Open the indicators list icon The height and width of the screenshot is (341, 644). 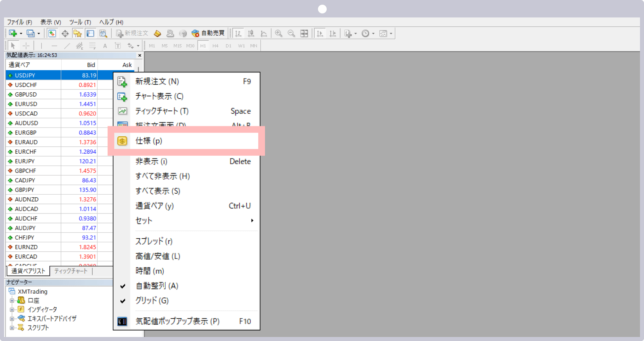[348, 33]
